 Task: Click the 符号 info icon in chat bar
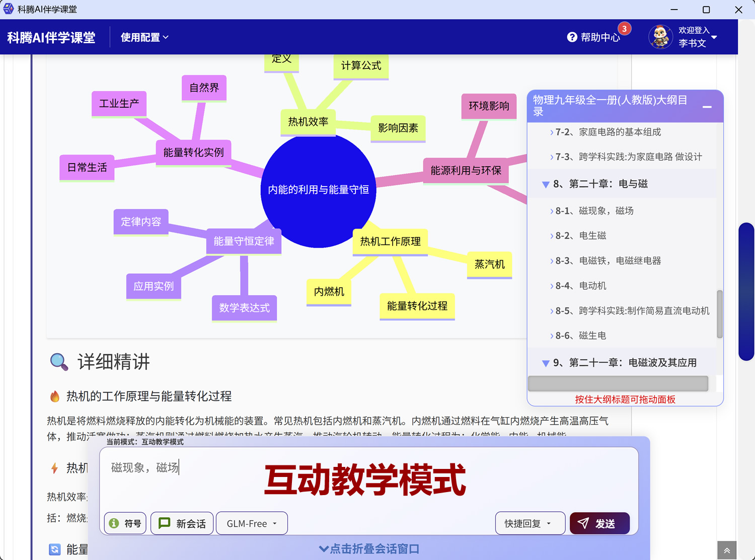click(115, 523)
